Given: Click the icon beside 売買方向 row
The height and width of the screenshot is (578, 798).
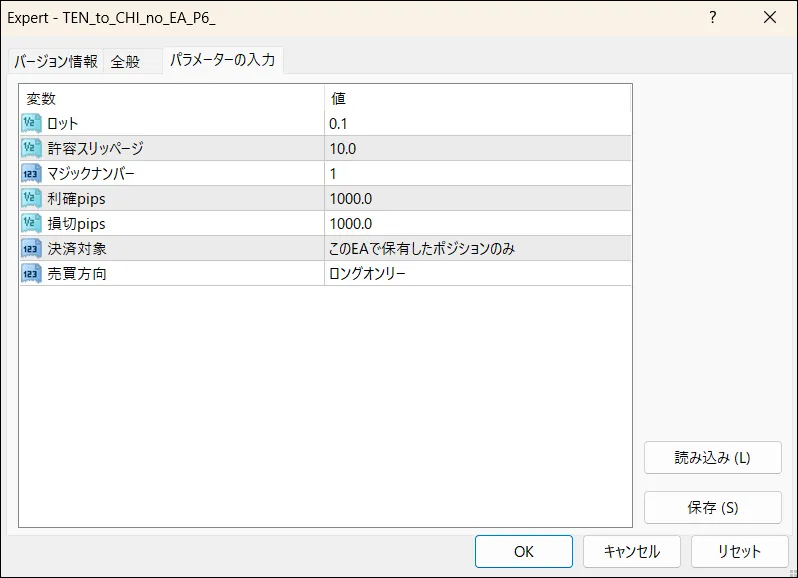Looking at the screenshot, I should (x=30, y=274).
